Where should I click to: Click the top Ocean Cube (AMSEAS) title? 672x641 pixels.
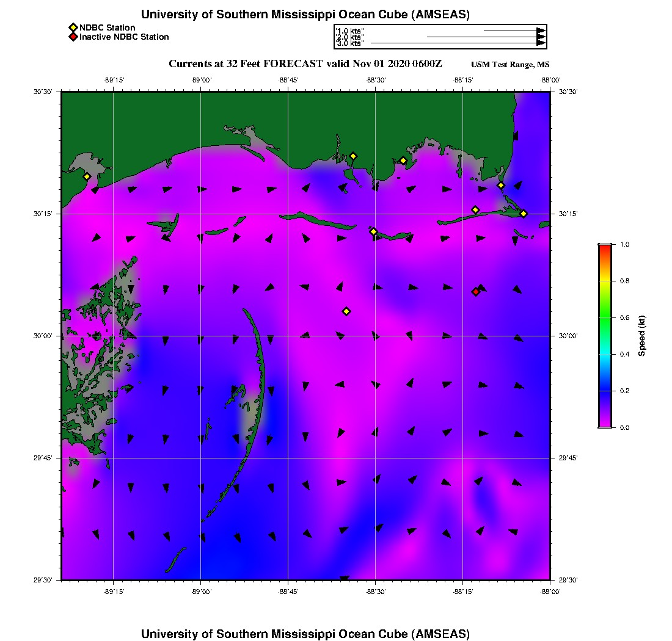tap(305, 14)
